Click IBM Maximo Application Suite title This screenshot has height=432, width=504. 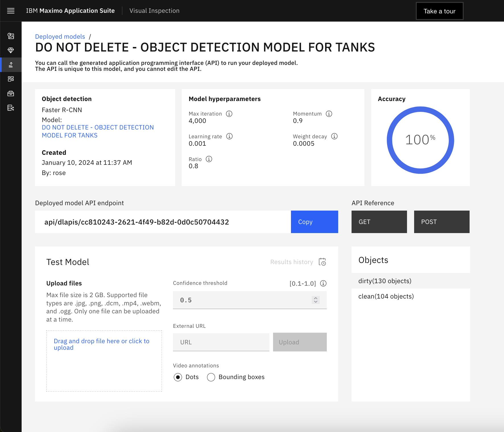coord(70,11)
